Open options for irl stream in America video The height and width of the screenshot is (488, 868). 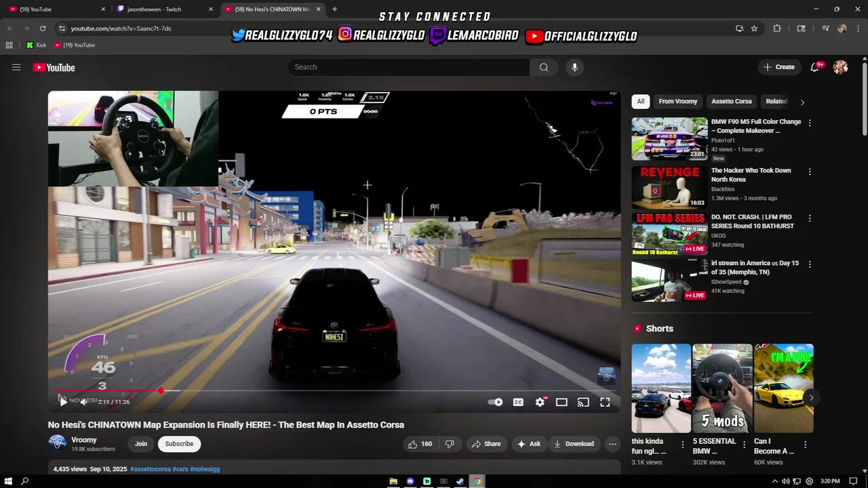pyautogui.click(x=809, y=264)
